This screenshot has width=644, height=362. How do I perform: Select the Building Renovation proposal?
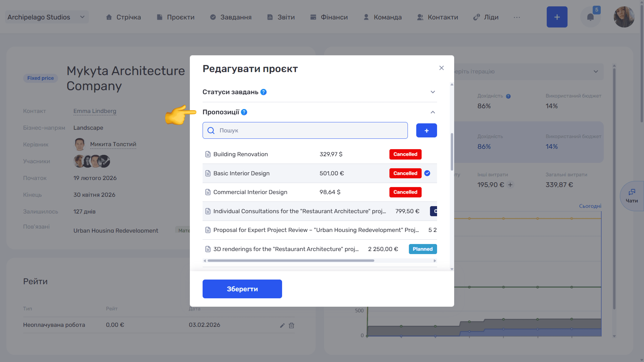pyautogui.click(x=319, y=154)
